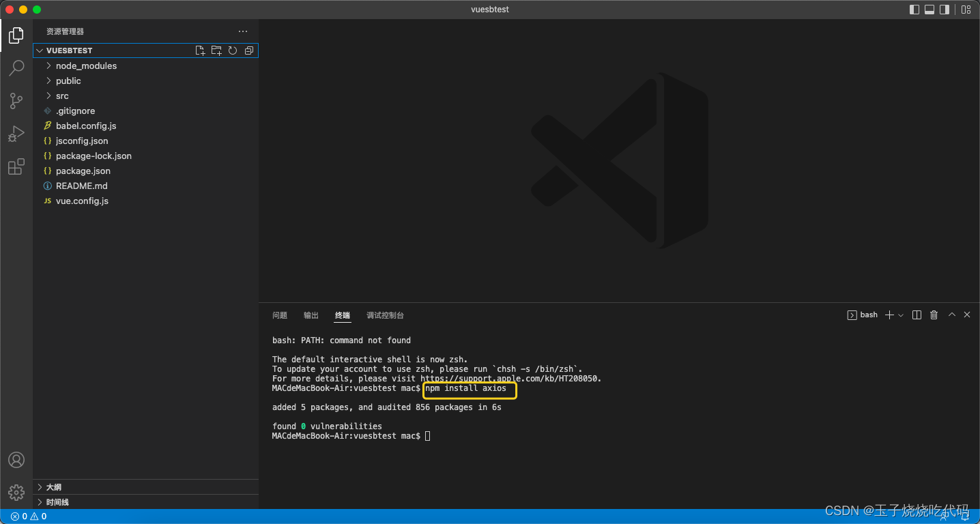Refresh the explorer tree
Screen dimensions: 980x524
233,50
